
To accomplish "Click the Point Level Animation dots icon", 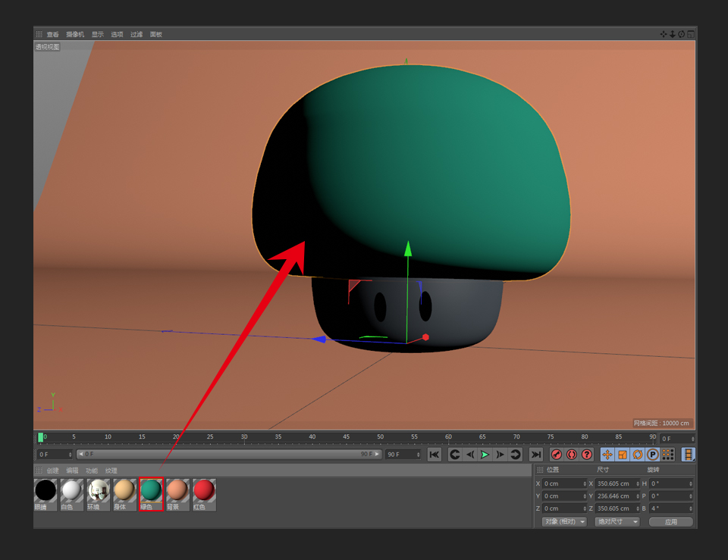I will coord(667,455).
